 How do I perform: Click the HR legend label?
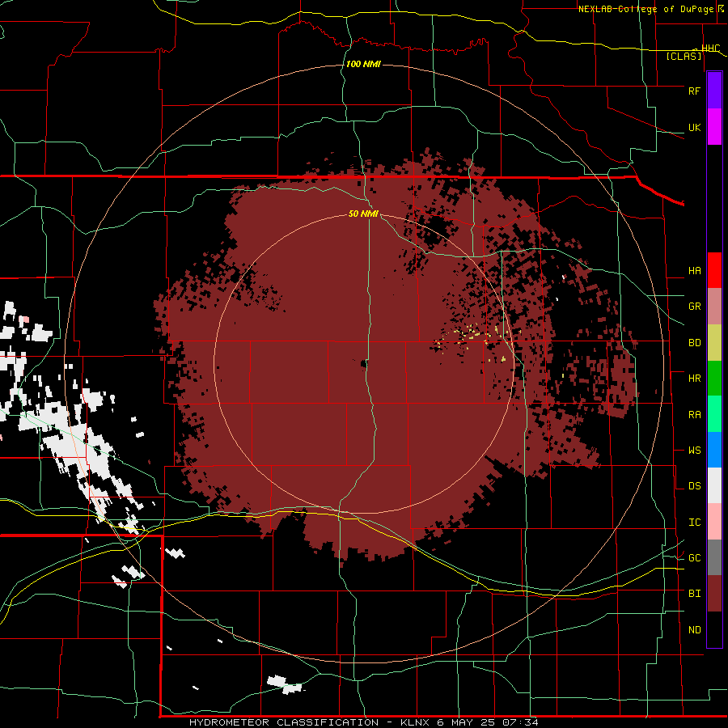[694, 378]
